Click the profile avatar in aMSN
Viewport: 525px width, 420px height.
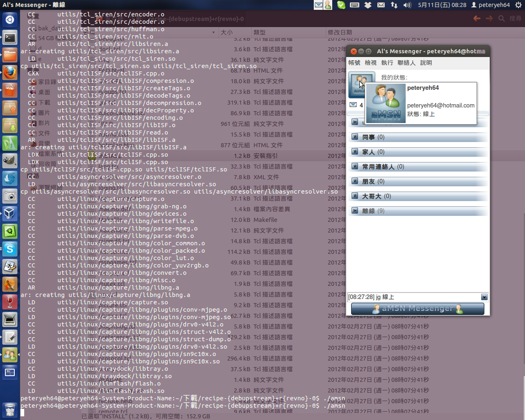[361, 84]
